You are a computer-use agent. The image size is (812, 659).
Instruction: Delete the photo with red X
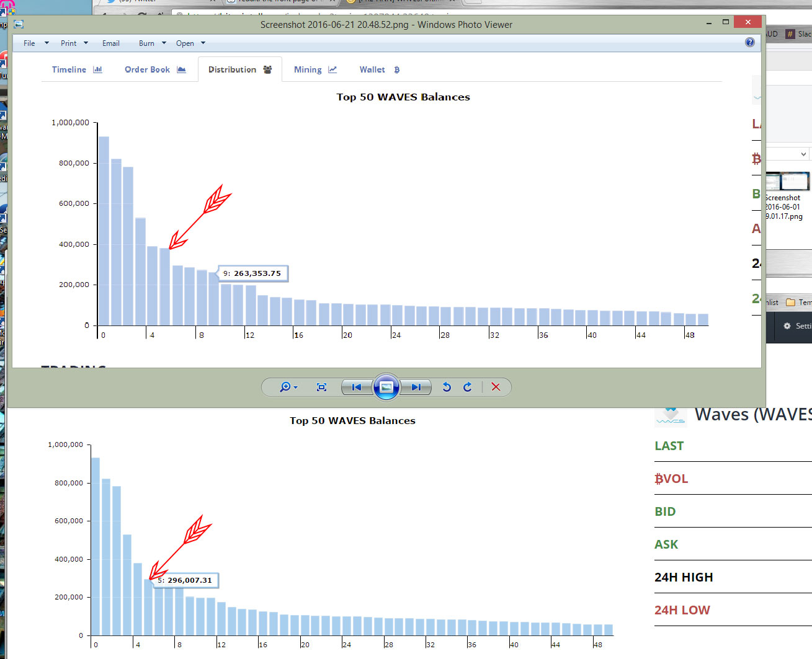click(496, 387)
